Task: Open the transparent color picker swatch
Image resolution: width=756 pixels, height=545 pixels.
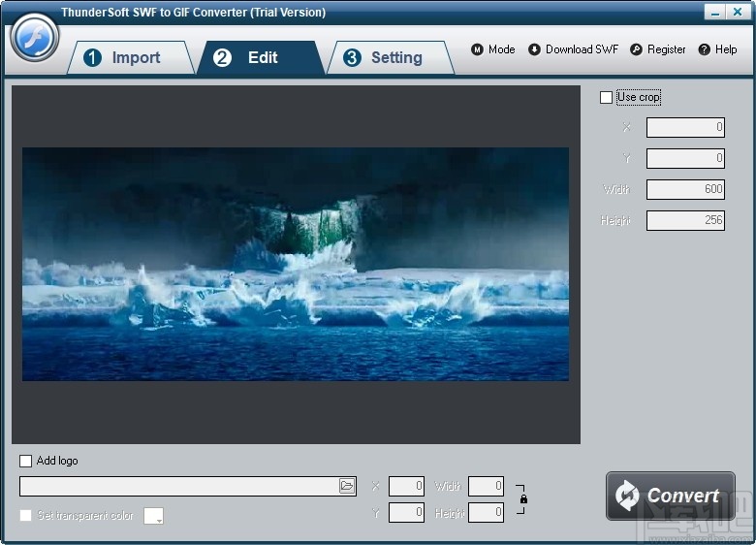Action: [153, 516]
